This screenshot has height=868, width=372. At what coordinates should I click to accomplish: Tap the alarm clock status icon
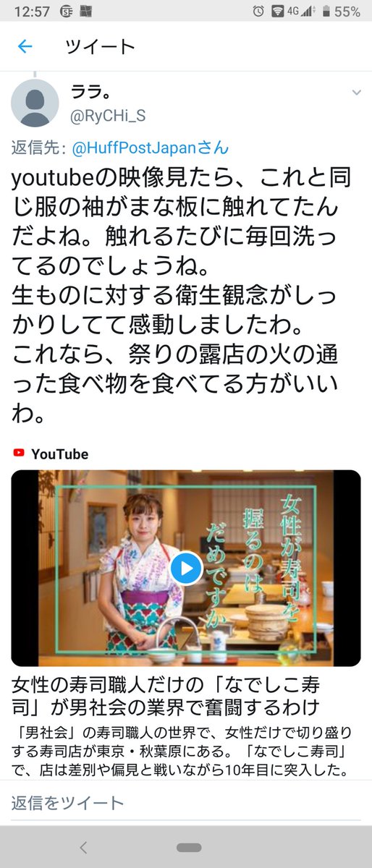259,12
